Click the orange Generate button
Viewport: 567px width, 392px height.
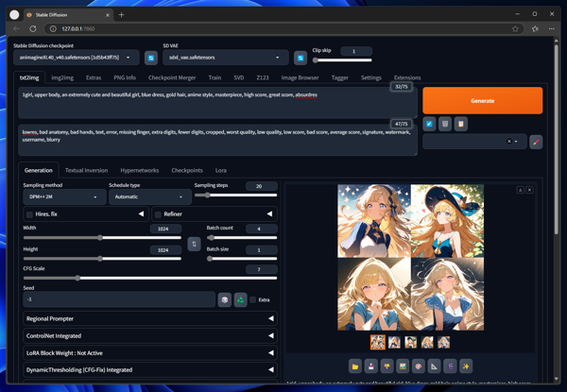[482, 101]
